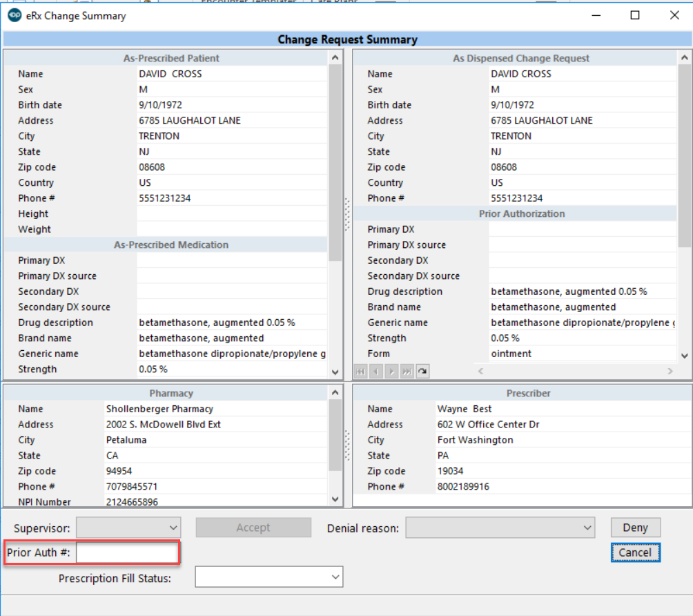Select pharmacy name Shollenberger Pharmacy
693x616 pixels.
(x=159, y=409)
